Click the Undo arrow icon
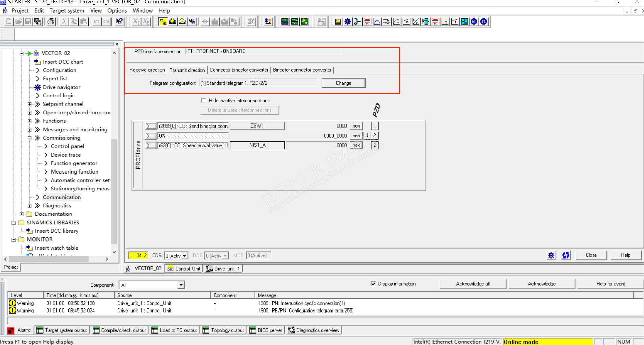This screenshot has height=345, width=644. (x=97, y=22)
